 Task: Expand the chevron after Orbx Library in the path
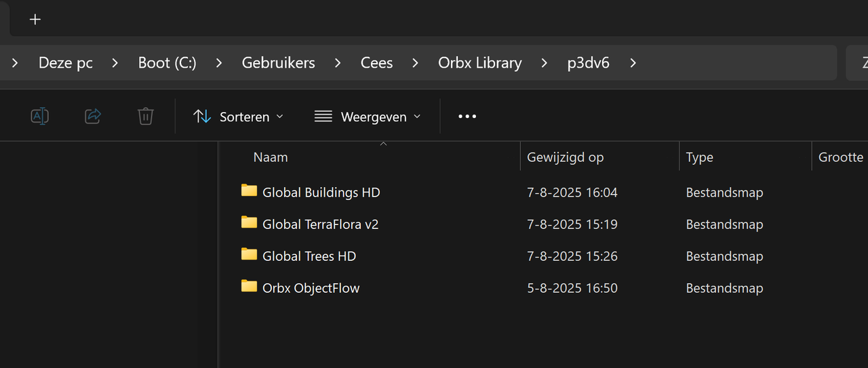(545, 63)
